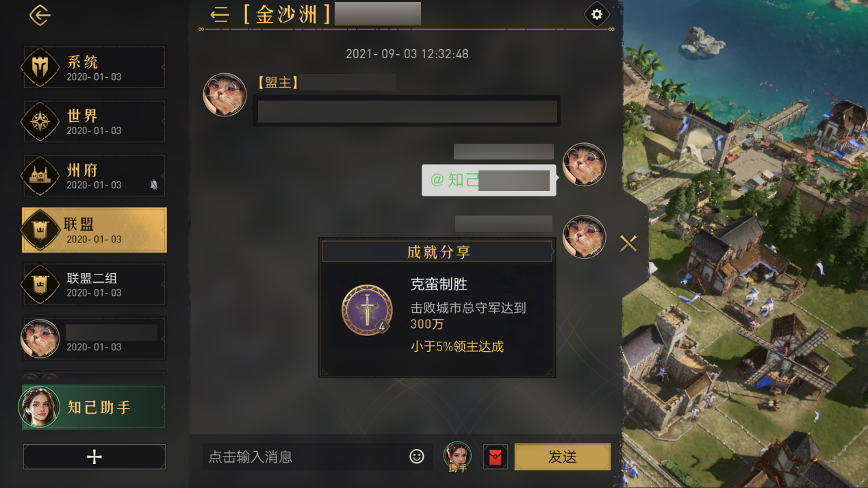The height and width of the screenshot is (488, 868).
Task: Expand the 系统 channel side arrow
Action: coord(163,68)
